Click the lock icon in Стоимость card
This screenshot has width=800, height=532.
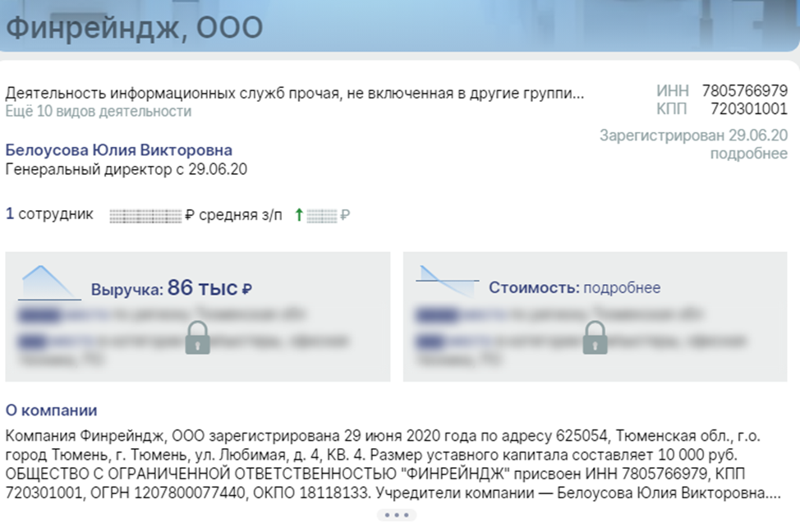pyautogui.click(x=595, y=337)
